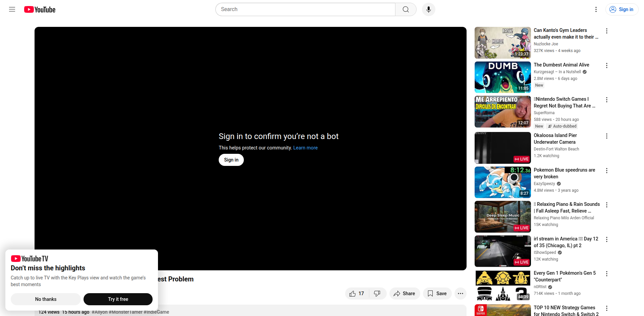Screen dimensions: 644x316
Task: Open title Can Kanto's Gym Leaders actually
Action: click(566, 34)
